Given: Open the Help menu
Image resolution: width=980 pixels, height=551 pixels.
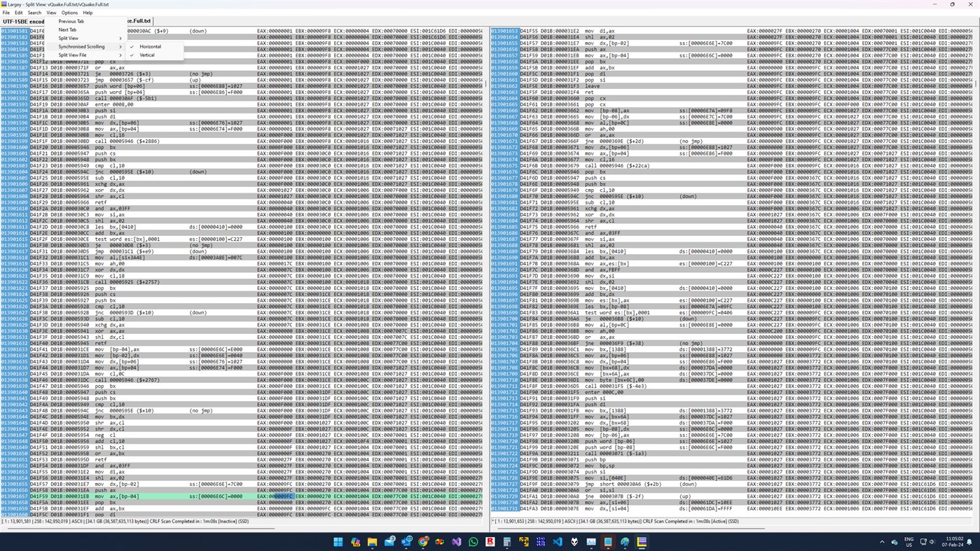Looking at the screenshot, I should point(88,13).
